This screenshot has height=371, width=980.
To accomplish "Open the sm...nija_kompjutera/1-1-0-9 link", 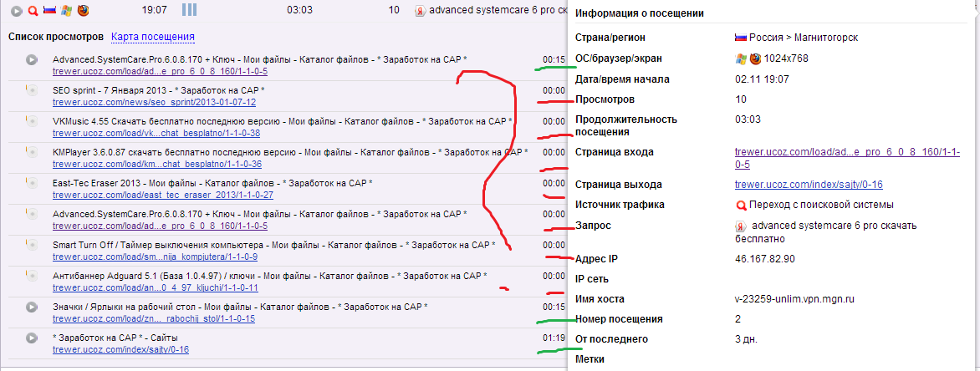I will 156,257.
